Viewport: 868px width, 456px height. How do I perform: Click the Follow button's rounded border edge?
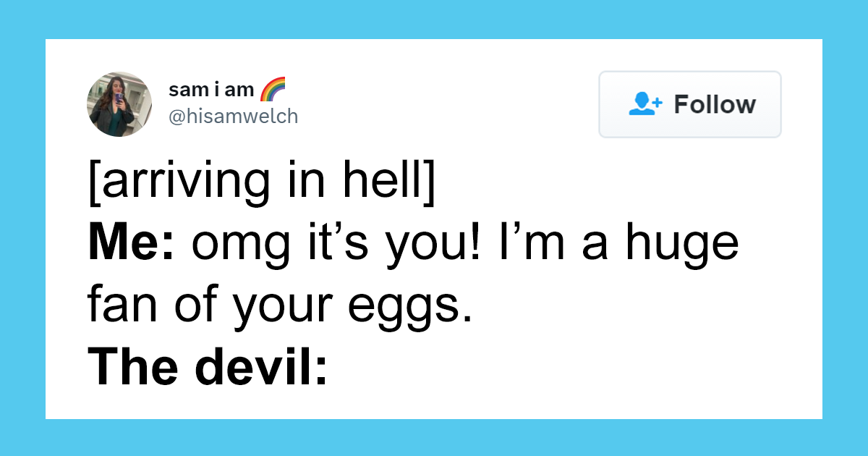tap(689, 72)
